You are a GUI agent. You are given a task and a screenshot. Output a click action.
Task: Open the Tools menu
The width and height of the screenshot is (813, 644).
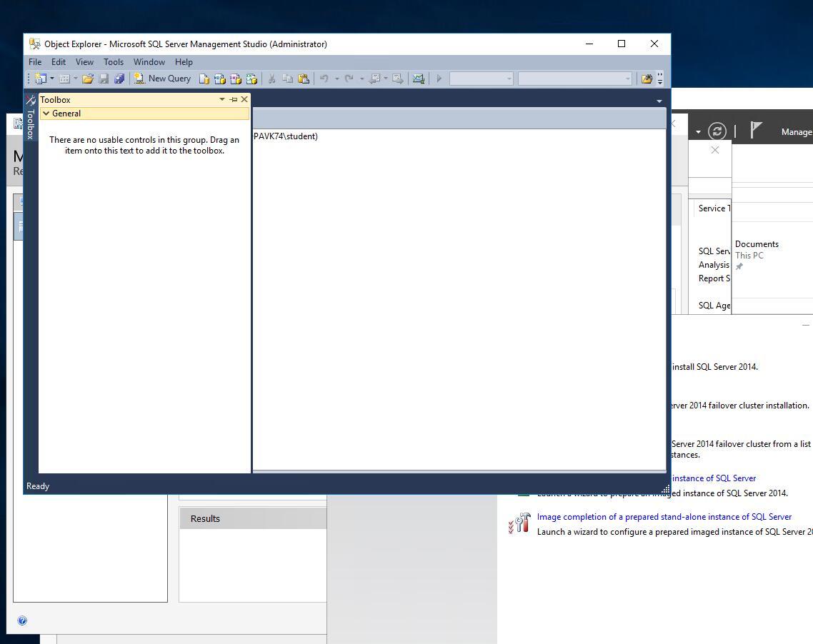(113, 62)
